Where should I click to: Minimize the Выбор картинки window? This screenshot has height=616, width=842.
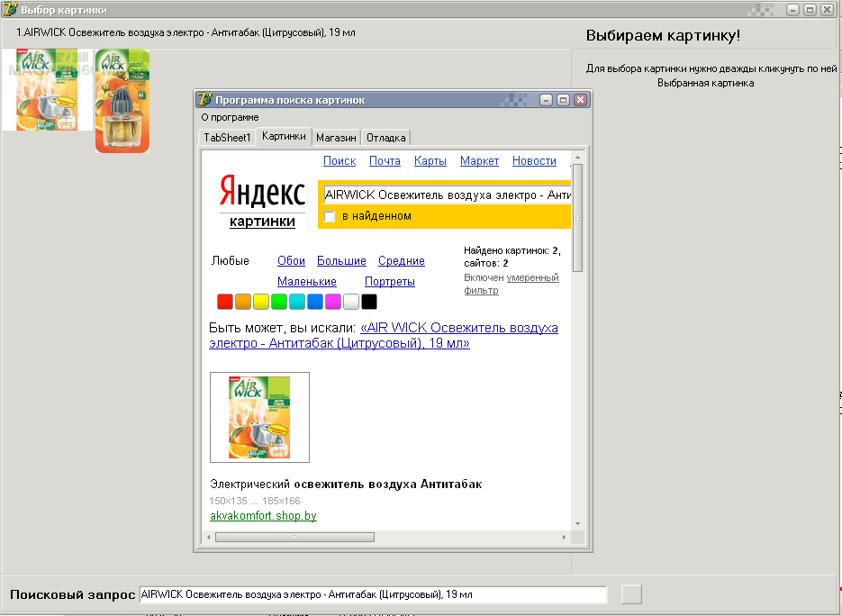(793, 10)
